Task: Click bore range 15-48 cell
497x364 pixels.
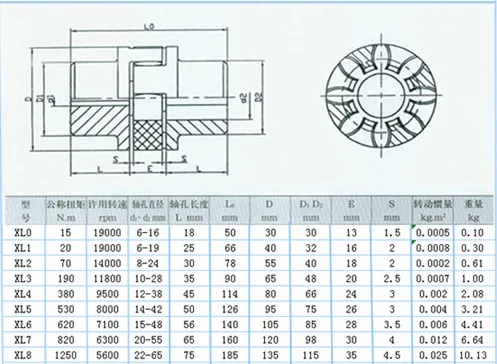Action: point(149,325)
